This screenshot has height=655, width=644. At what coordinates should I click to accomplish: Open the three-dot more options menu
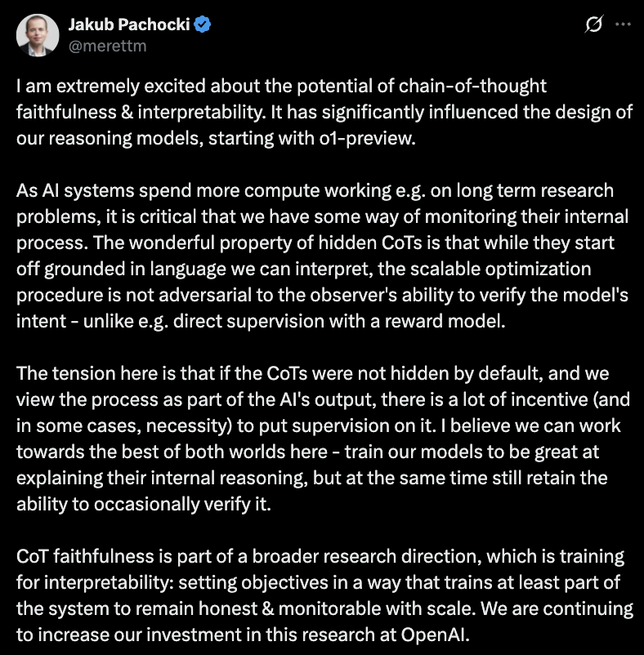pyautogui.click(x=623, y=25)
